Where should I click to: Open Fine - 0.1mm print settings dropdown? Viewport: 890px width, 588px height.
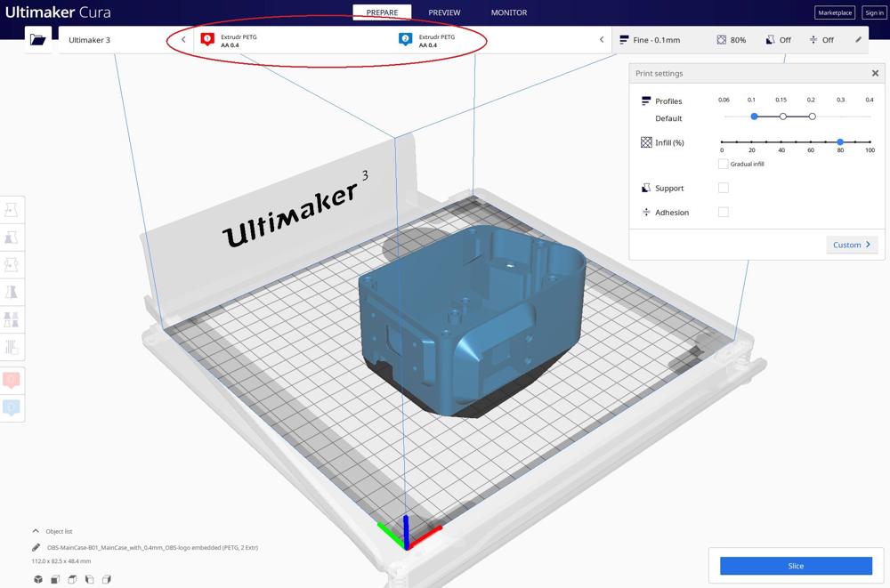[x=740, y=40]
